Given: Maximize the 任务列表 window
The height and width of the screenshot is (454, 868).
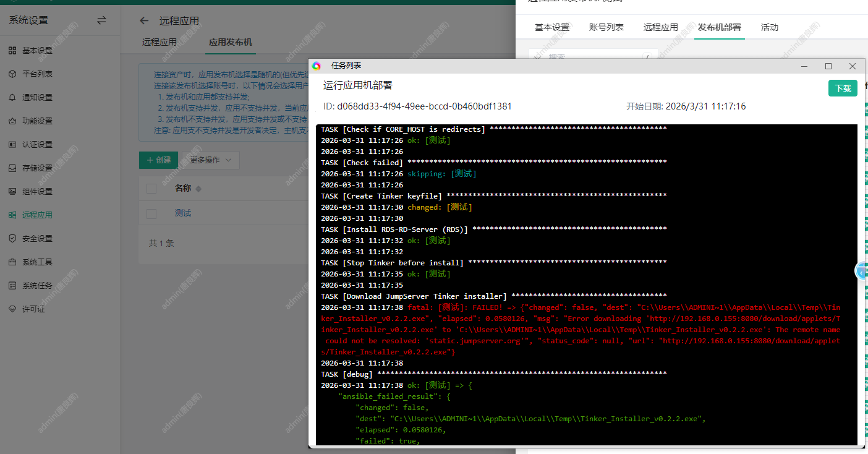Looking at the screenshot, I should click(828, 66).
